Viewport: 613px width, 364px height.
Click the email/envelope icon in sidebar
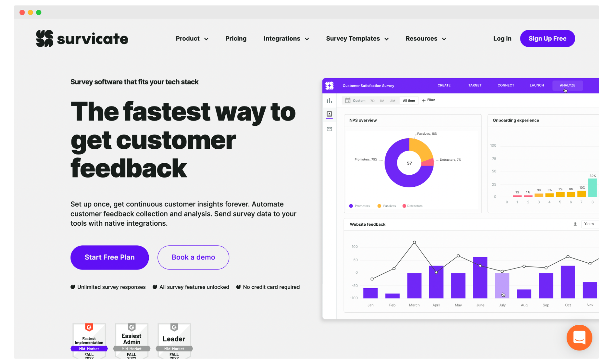(x=329, y=129)
